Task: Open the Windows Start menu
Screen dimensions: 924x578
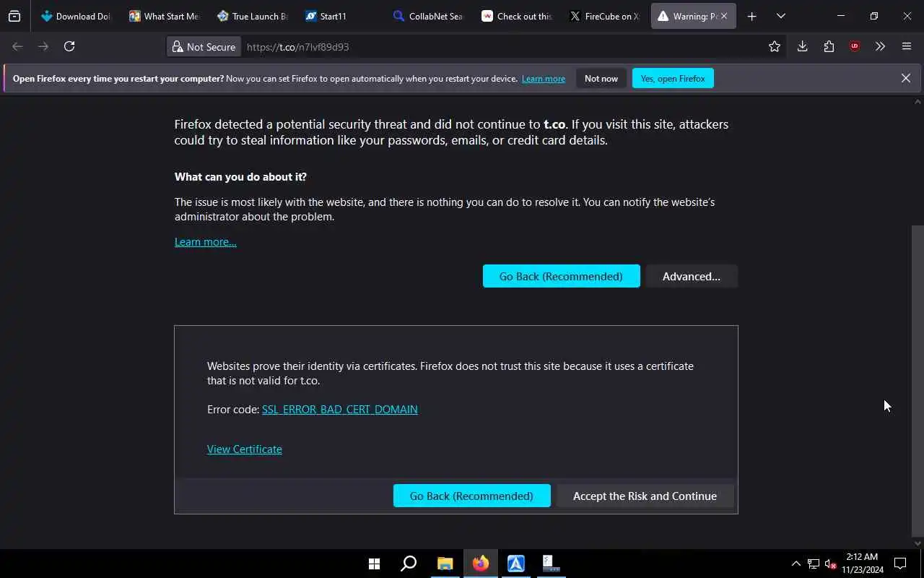Action: [x=374, y=564]
